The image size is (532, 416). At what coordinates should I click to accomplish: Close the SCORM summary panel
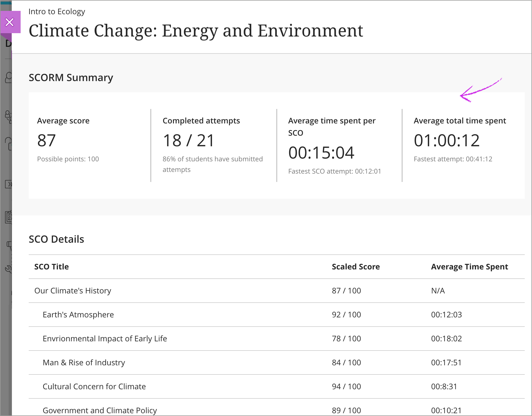[10, 22]
